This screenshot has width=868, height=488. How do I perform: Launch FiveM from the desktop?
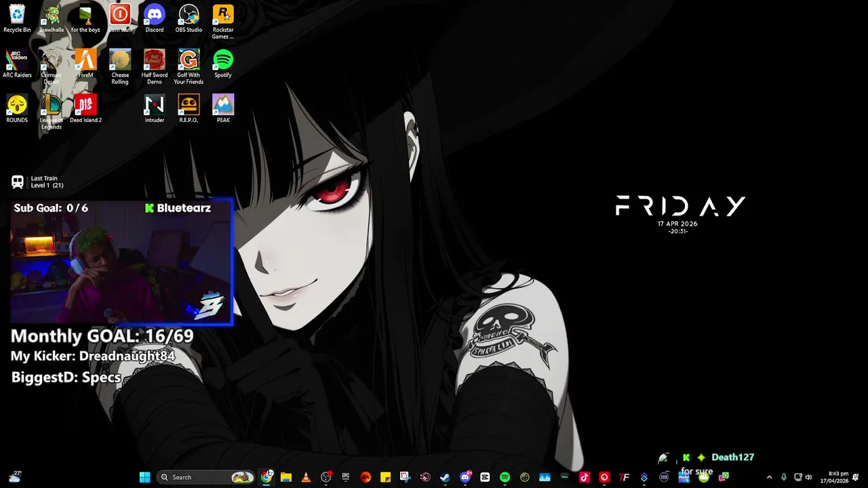pyautogui.click(x=85, y=64)
